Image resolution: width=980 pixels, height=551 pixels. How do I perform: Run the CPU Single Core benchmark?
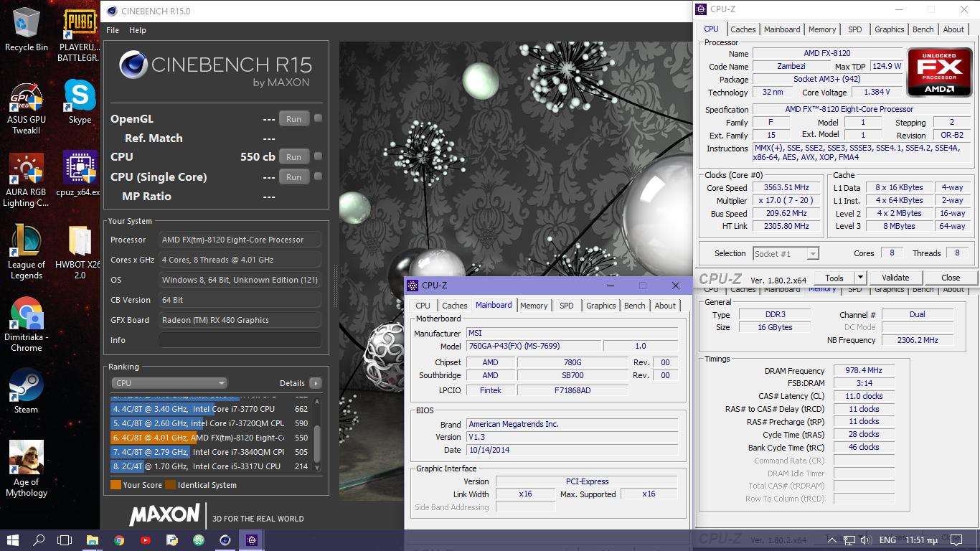[294, 176]
